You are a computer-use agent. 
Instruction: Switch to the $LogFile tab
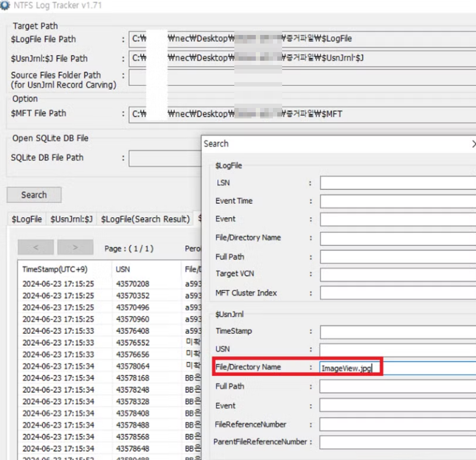coord(27,219)
